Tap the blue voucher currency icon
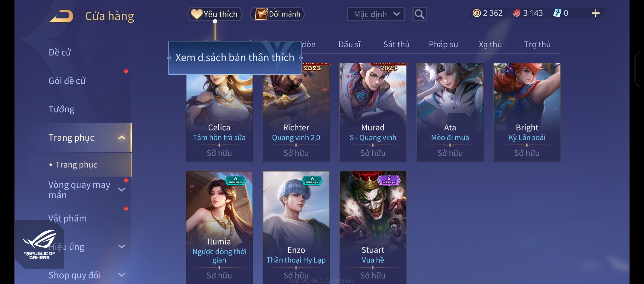The width and height of the screenshot is (644, 284). click(557, 13)
